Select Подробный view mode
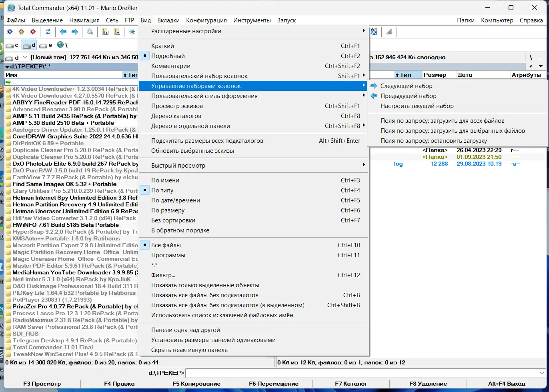 (253, 56)
